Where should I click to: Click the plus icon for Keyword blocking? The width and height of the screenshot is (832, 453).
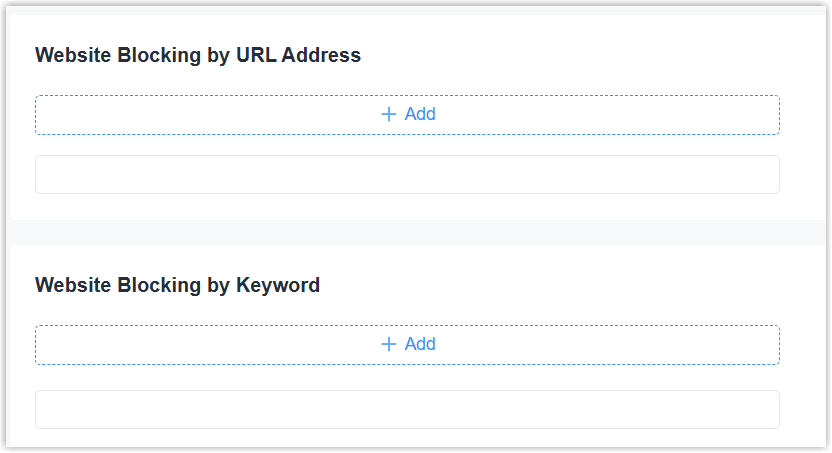click(389, 344)
